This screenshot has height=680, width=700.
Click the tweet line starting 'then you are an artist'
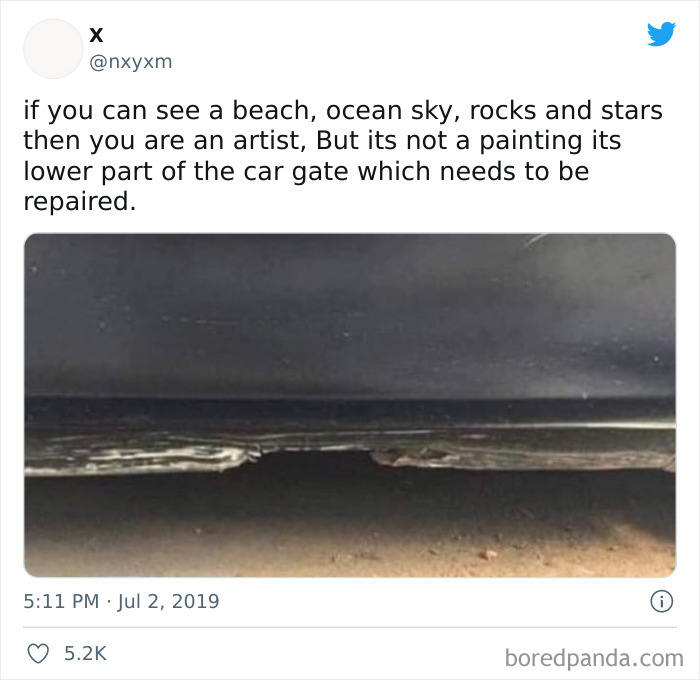(320, 140)
